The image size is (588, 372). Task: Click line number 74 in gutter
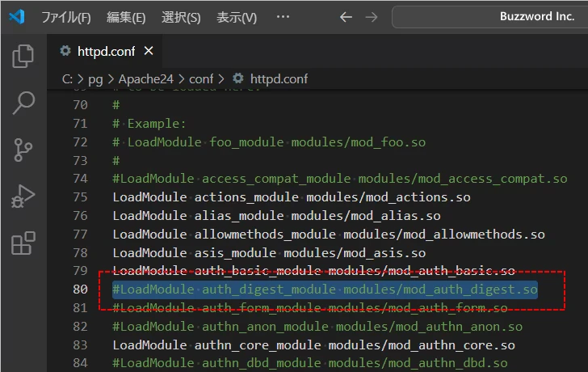click(80, 178)
